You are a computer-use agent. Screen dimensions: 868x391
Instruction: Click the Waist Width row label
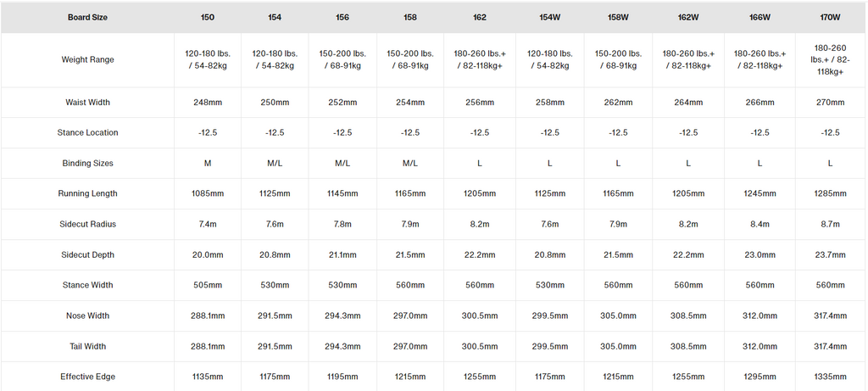(x=87, y=102)
